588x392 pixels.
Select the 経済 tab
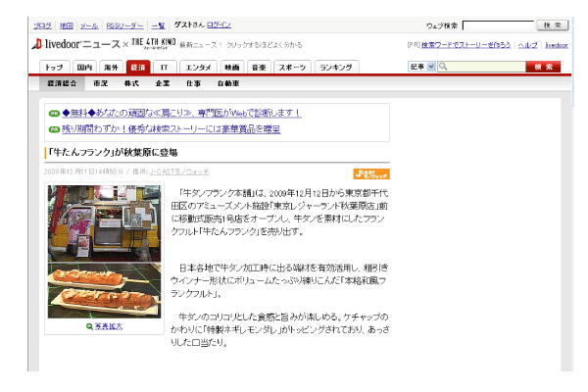click(x=138, y=68)
